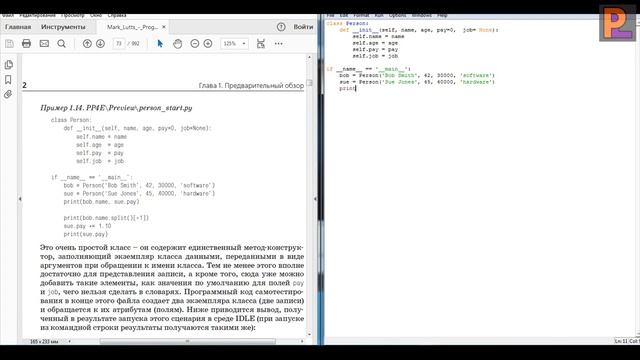Open the page size dropdown arrow near 165 x 233 мм
This screenshot has height=360, width=640.
pos(69,341)
